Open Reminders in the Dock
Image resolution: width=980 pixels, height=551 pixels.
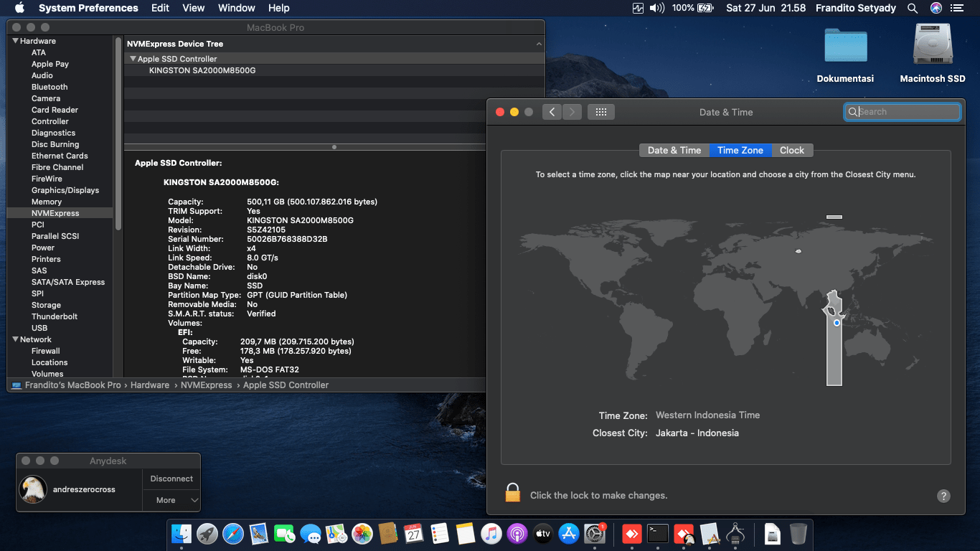[x=440, y=534]
